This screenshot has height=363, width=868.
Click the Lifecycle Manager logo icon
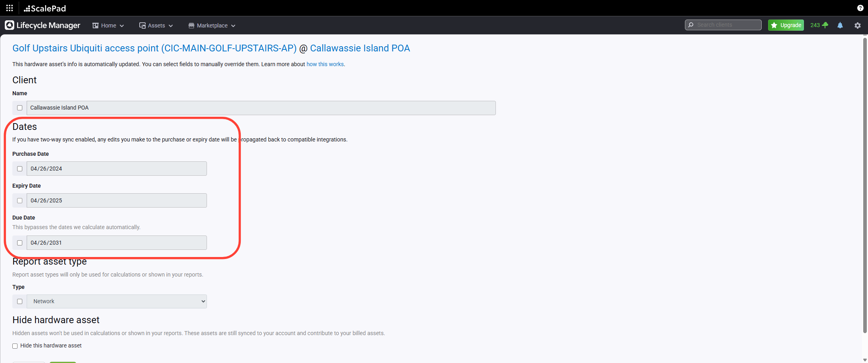click(x=10, y=25)
